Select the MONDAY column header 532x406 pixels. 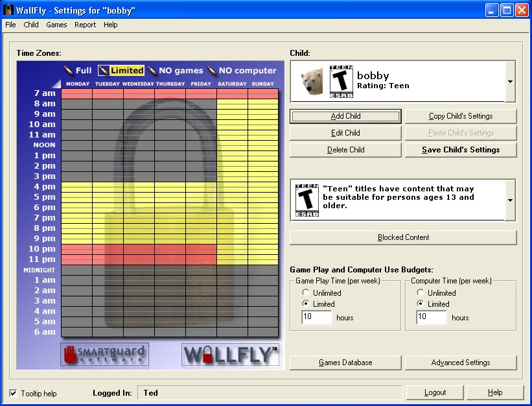pos(78,84)
